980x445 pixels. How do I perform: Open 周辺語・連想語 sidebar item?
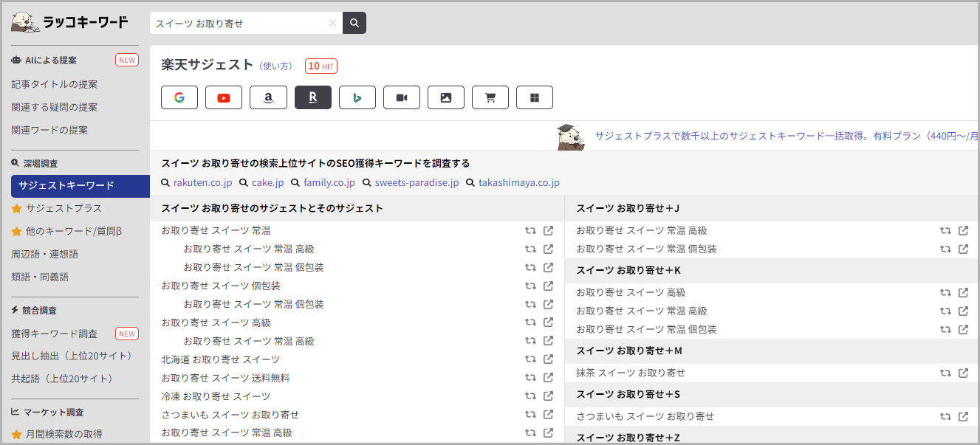[x=45, y=254]
